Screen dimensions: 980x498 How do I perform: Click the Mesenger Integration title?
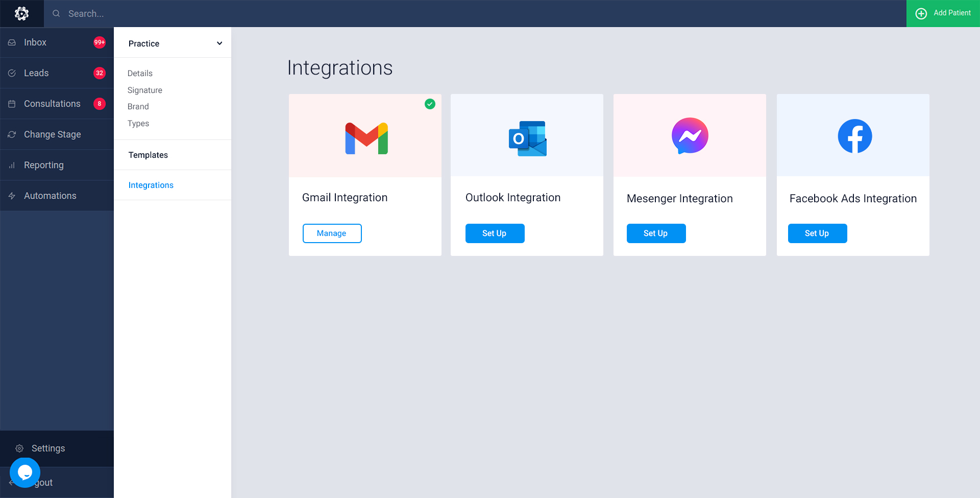tap(680, 199)
